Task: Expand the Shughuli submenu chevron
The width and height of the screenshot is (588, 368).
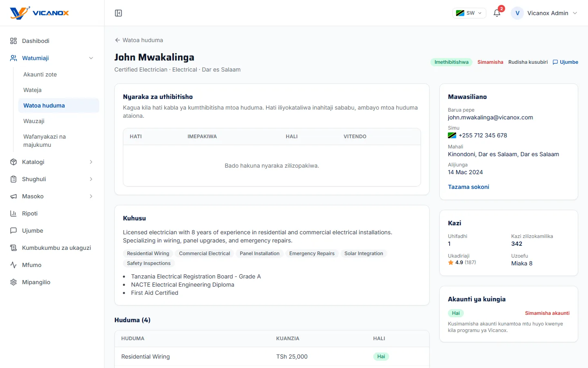Action: point(91,179)
